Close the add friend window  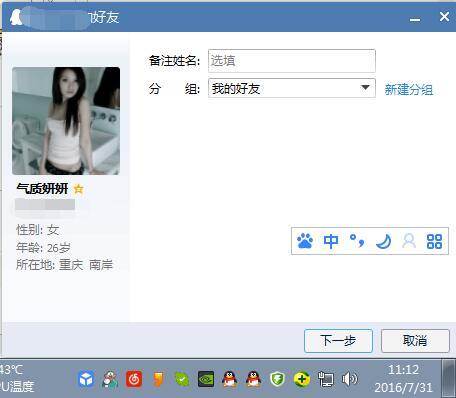coord(444,16)
